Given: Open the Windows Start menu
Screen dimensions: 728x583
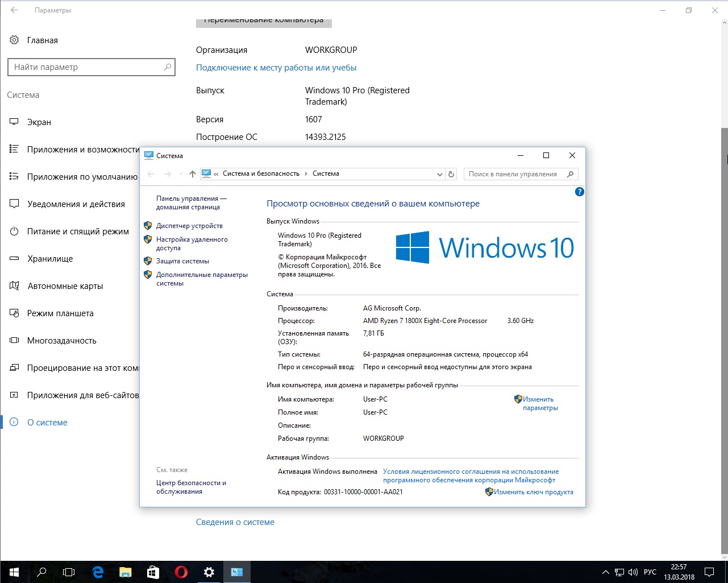Looking at the screenshot, I should (x=14, y=572).
